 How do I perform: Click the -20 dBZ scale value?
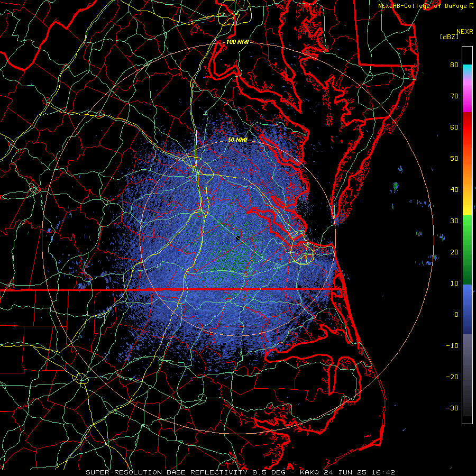(x=452, y=377)
